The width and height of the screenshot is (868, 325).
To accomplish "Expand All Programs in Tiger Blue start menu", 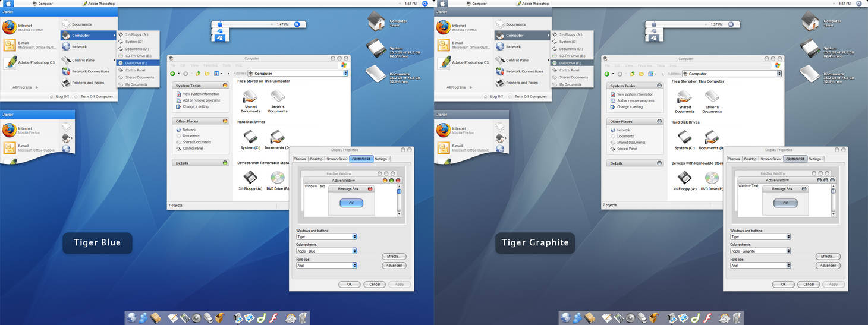I will [x=26, y=87].
